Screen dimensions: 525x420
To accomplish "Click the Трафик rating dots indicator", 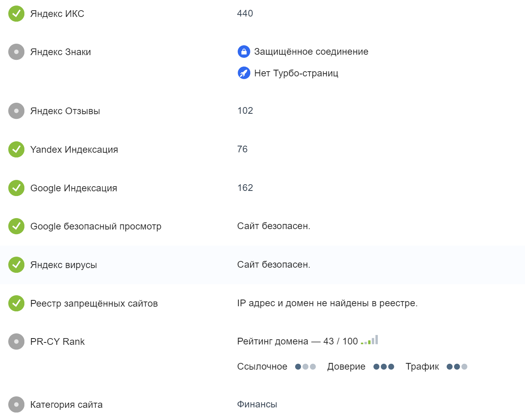I will point(457,367).
